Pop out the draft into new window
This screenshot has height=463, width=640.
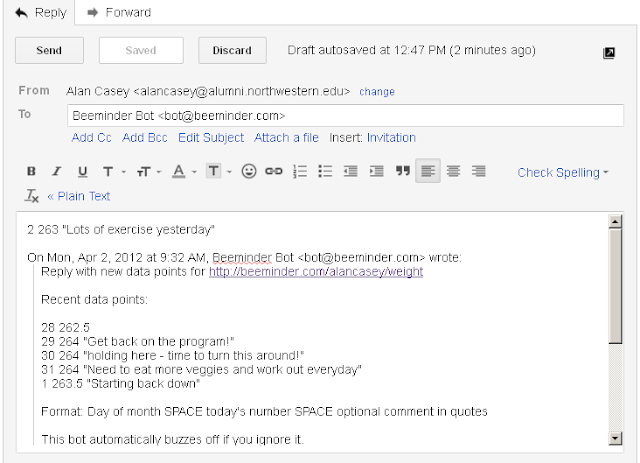click(609, 53)
